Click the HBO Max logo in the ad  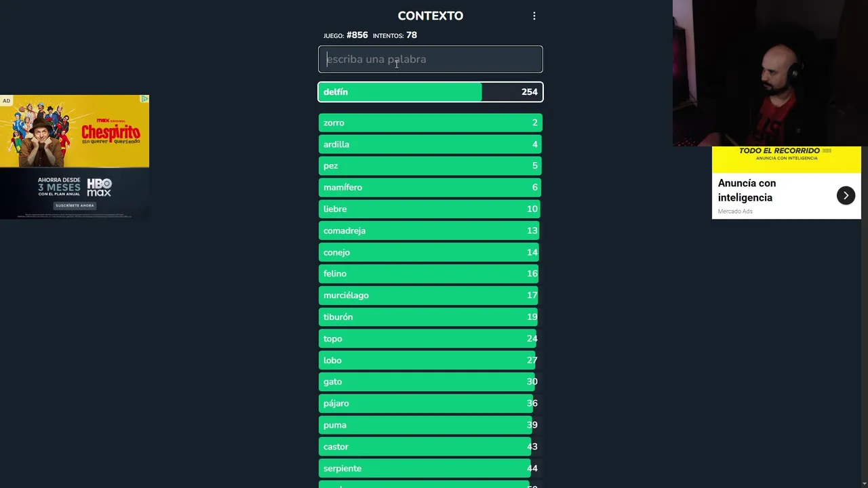point(99,187)
